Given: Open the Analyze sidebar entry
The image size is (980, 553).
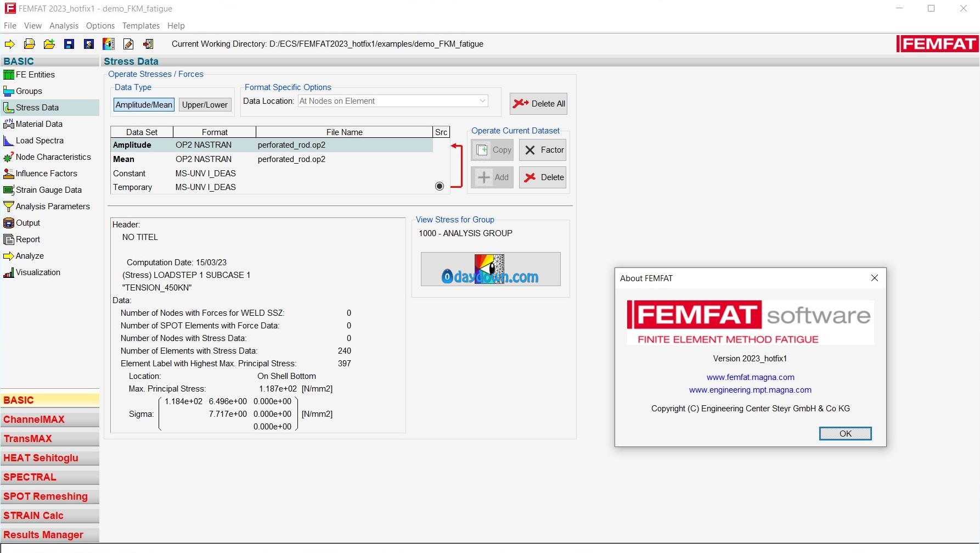Looking at the screenshot, I should click(50, 256).
